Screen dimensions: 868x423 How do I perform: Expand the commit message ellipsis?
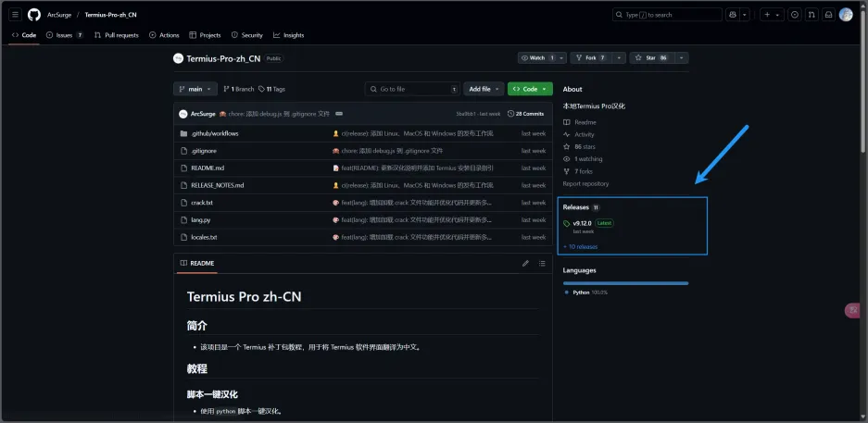339,114
